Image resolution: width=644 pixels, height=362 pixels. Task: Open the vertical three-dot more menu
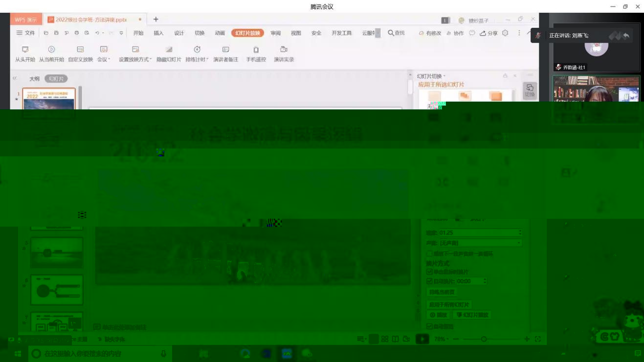tap(519, 33)
